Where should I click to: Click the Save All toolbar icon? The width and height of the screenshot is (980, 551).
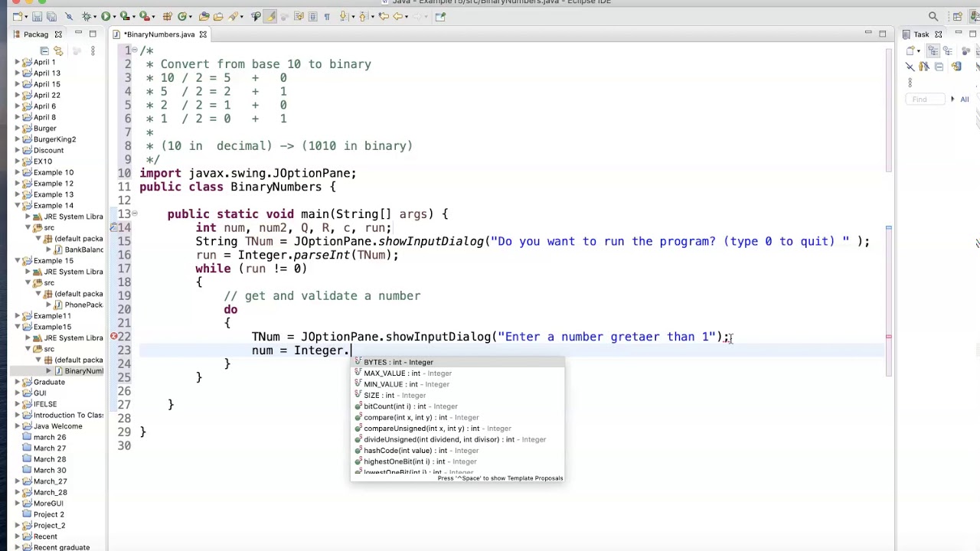click(x=51, y=16)
